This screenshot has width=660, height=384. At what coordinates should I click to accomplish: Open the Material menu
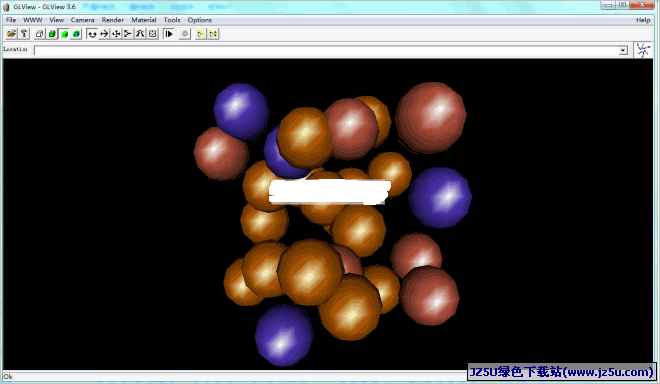[x=144, y=20]
